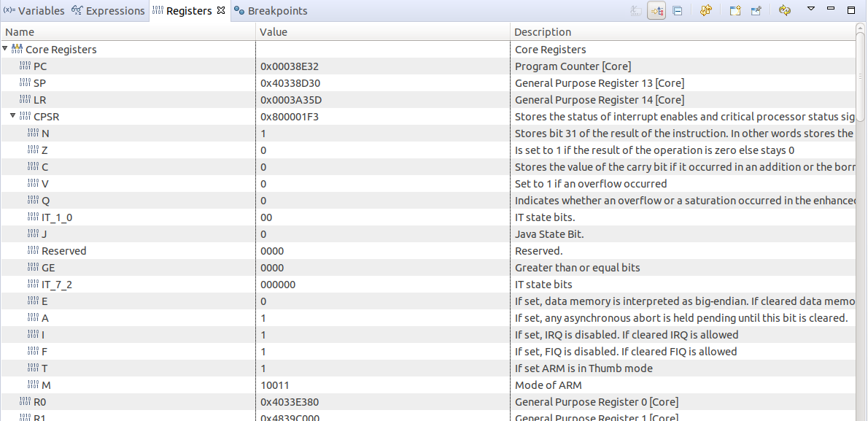This screenshot has height=421, width=868.
Task: Open the View Menu dropdown triangle
Action: click(x=810, y=9)
